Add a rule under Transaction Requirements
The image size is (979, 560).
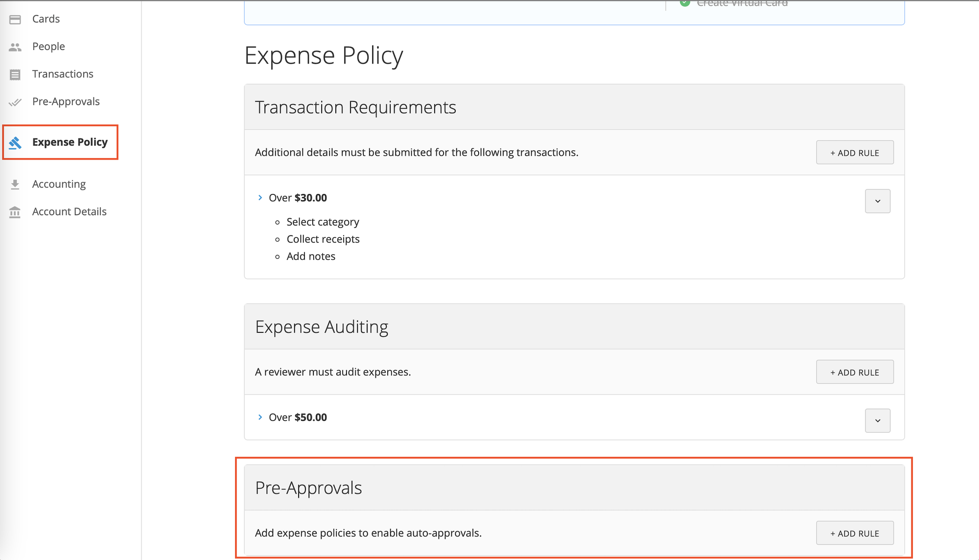pyautogui.click(x=855, y=152)
